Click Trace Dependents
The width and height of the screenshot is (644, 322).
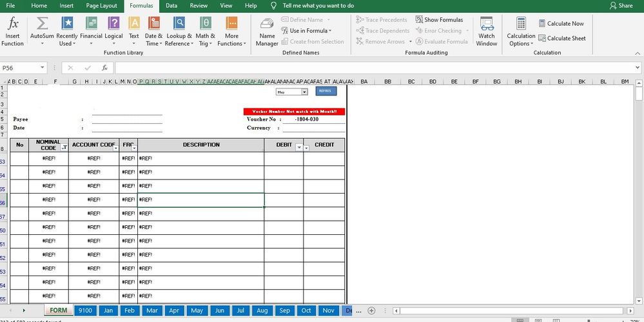pyautogui.click(x=383, y=31)
